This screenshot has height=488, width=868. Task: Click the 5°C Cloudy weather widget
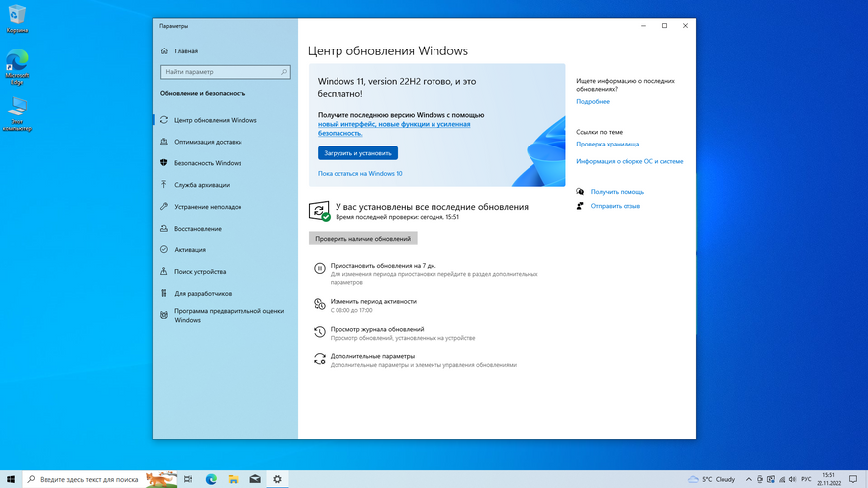point(712,479)
